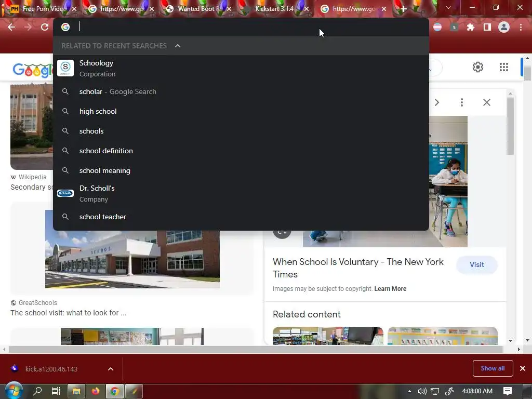532x399 pixels.
Task: Open Firefox from taskbar
Action: pyautogui.click(x=96, y=391)
